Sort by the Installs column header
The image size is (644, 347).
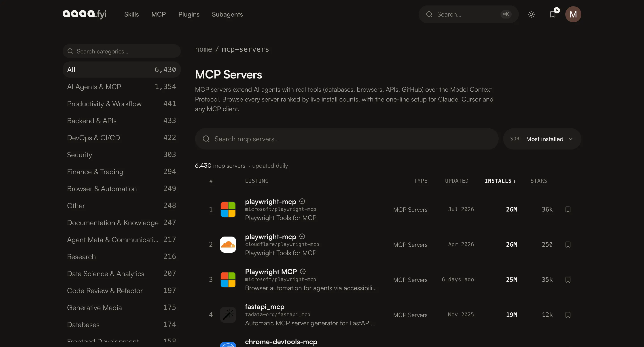500,181
